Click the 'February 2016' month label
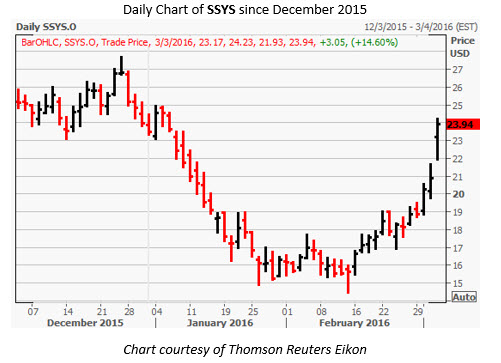Screen dimensions: 501x363 pyautogui.click(x=354, y=323)
